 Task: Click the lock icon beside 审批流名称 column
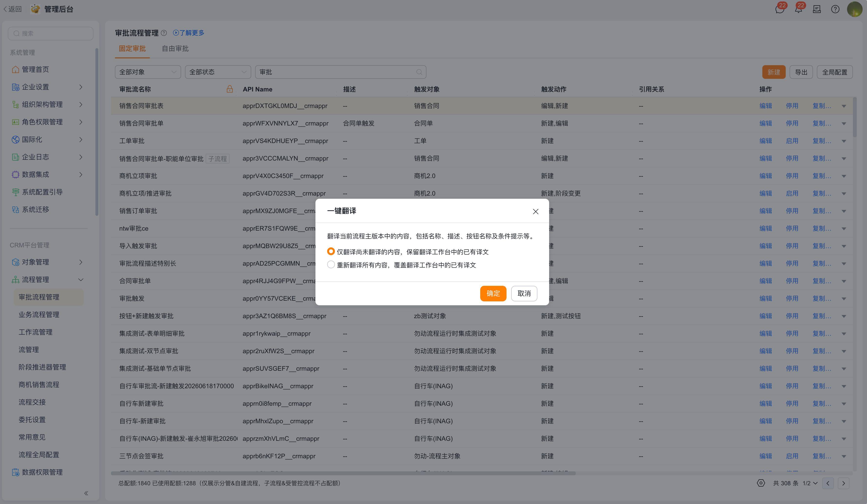point(230,89)
